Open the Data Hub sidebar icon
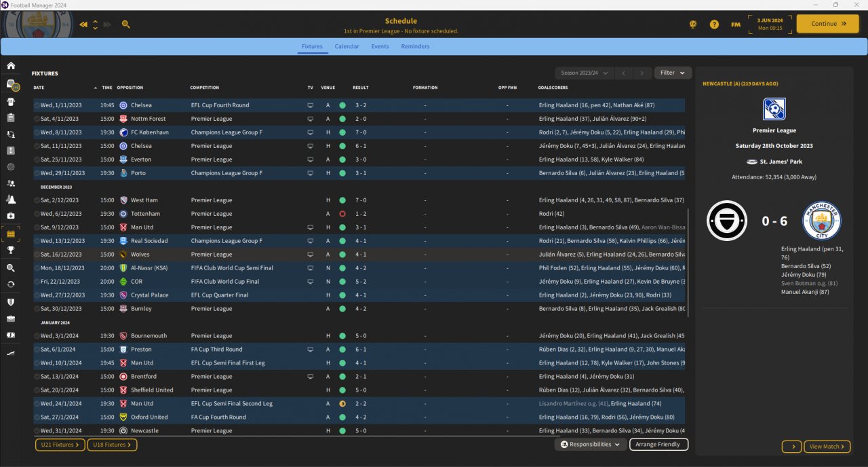Screen dimensions: 868x467 click(x=11, y=167)
